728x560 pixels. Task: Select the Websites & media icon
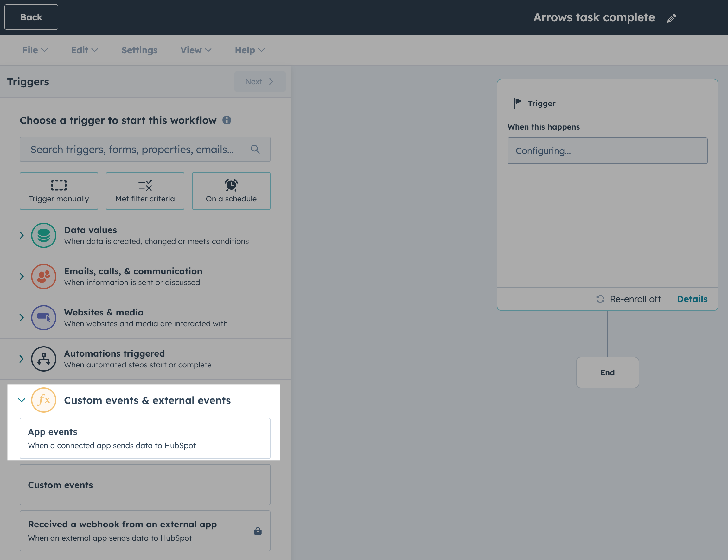click(x=44, y=318)
